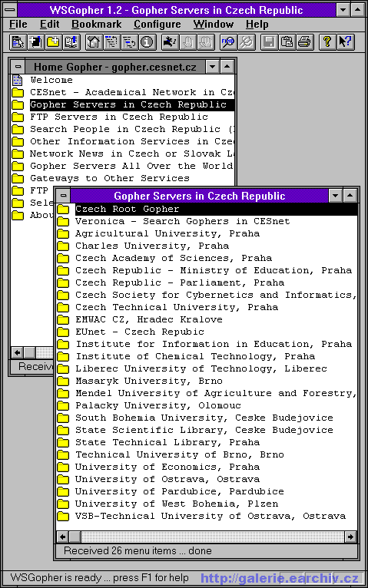This screenshot has width=368, height=588.
Task: Click the Edit Bookmarks open-book icon
Action: tap(71, 42)
